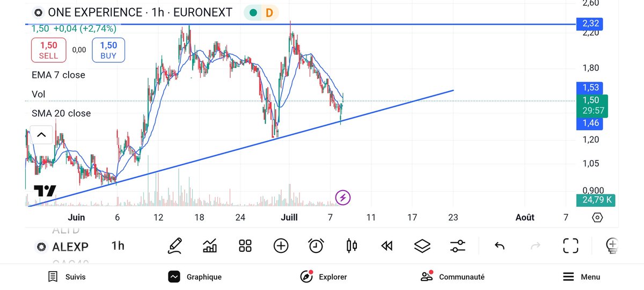Open chart settings sliders icon

pyautogui.click(x=458, y=246)
